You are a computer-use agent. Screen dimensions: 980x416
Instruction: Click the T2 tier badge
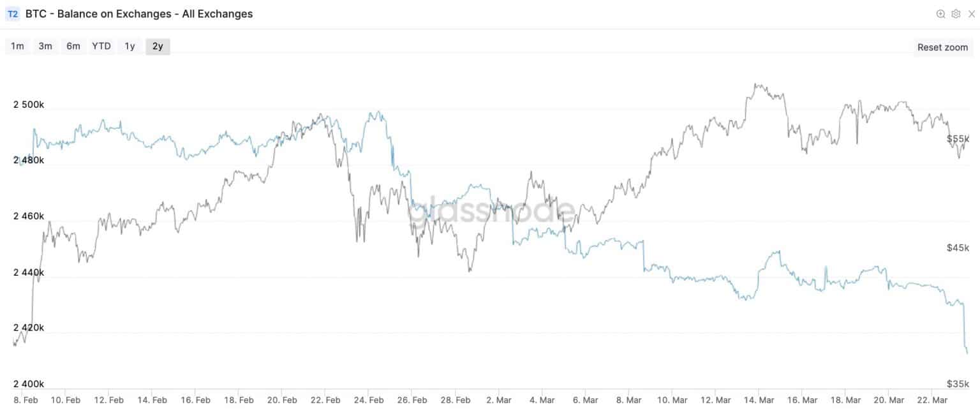click(x=13, y=14)
